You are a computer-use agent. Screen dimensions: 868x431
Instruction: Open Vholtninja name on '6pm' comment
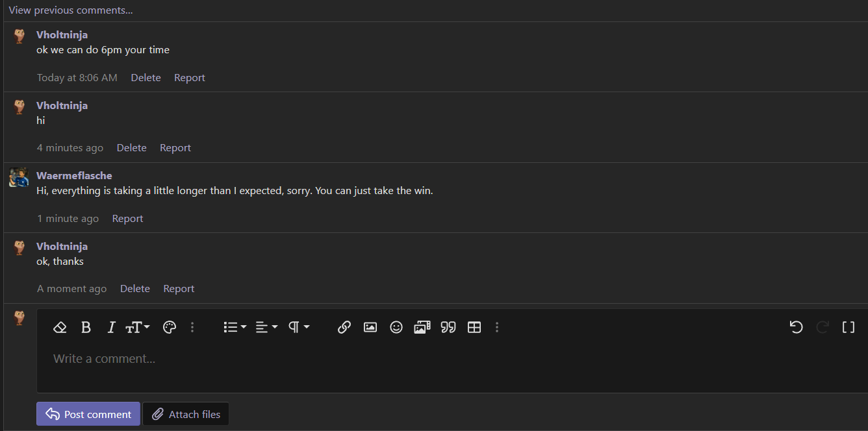(62, 34)
